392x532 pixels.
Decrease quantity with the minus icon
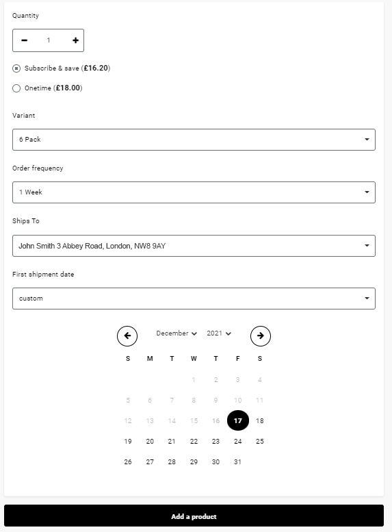pyautogui.click(x=24, y=40)
